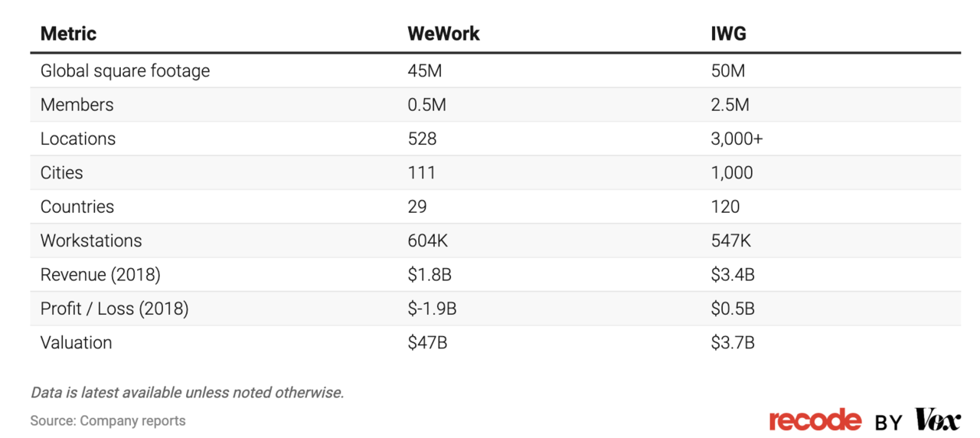Click IWG's $3.7B valuation value

tap(733, 342)
